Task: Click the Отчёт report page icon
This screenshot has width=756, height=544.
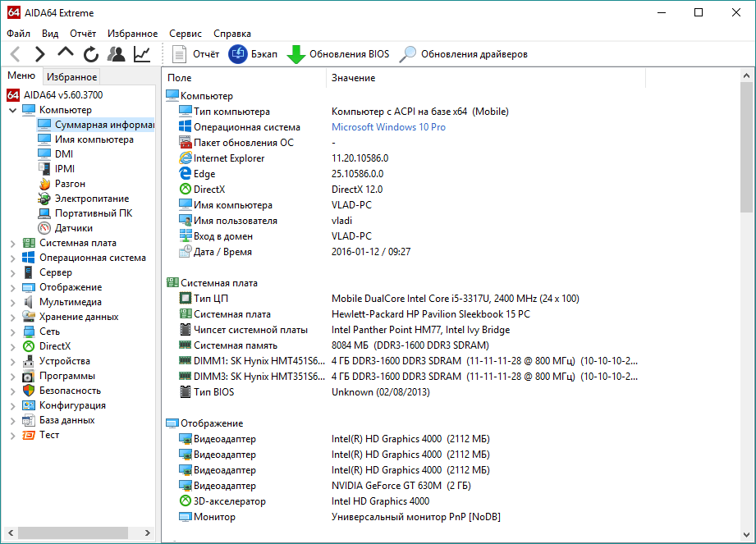Action: coord(180,54)
